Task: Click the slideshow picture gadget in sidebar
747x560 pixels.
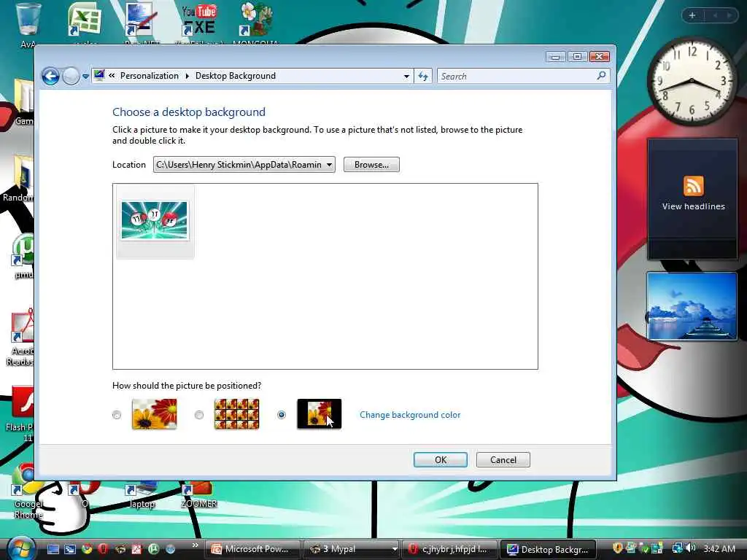Action: (692, 306)
